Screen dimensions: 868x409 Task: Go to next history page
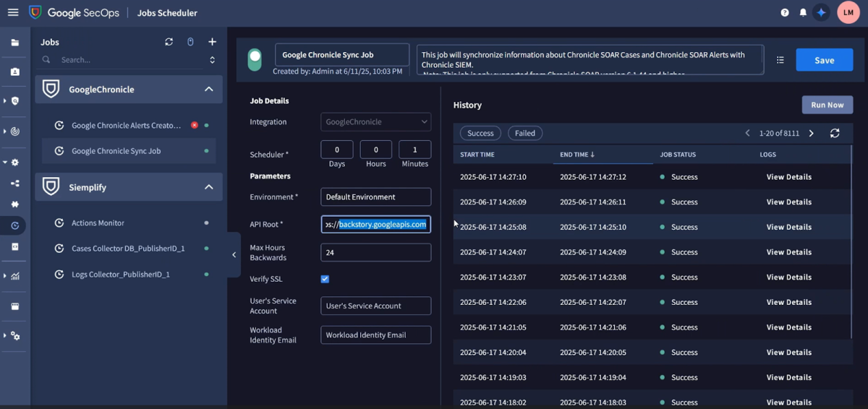pyautogui.click(x=811, y=133)
